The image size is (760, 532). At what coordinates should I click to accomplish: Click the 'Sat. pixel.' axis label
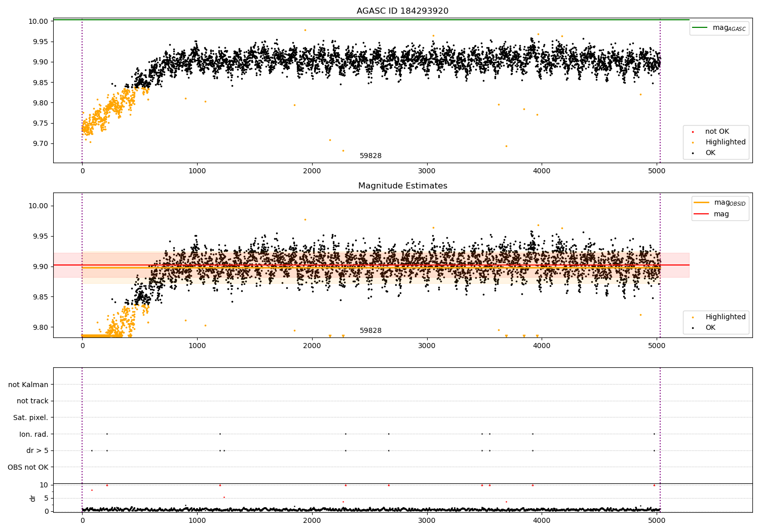31,418
